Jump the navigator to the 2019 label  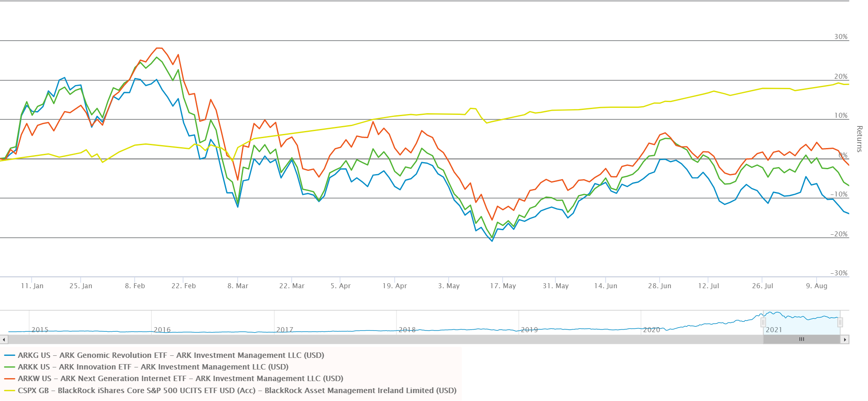[529, 330]
